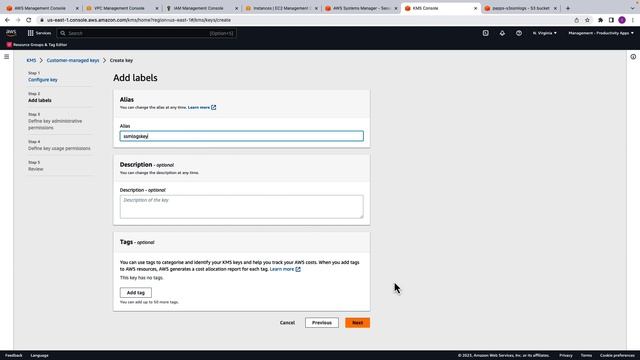The height and width of the screenshot is (360, 640).
Task: Open the CloudShell icon in the header
Action: pyautogui.click(x=485, y=33)
